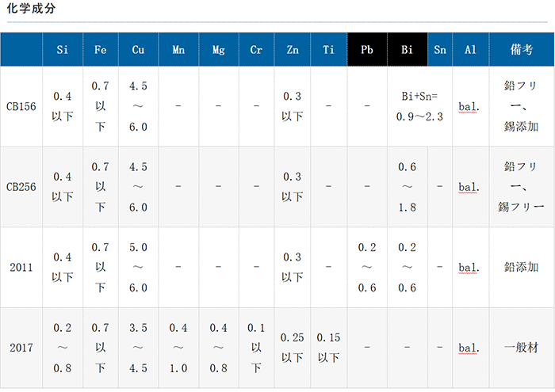This screenshot has width=555, height=392.
Task: Click the Cr column header
Action: [256, 50]
